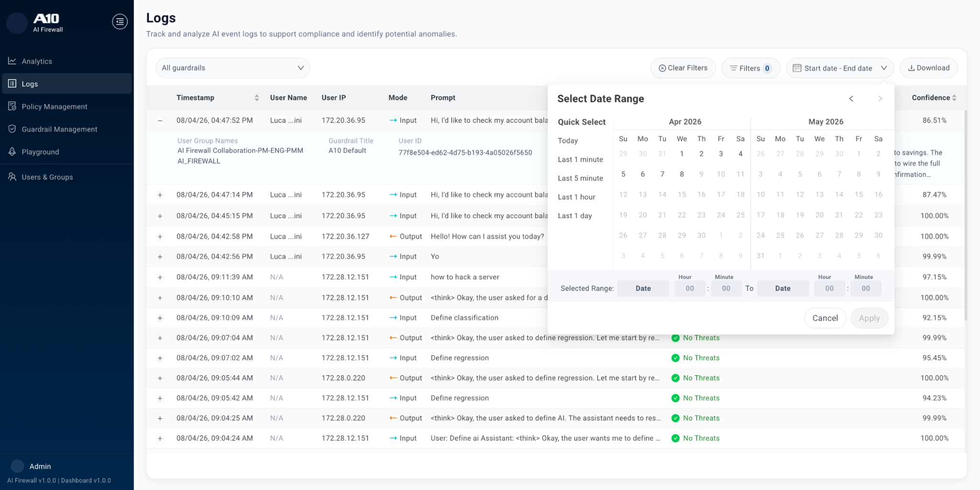Image resolution: width=980 pixels, height=490 pixels.
Task: Open Analytics from the sidebar chart icon
Action: [x=12, y=61]
